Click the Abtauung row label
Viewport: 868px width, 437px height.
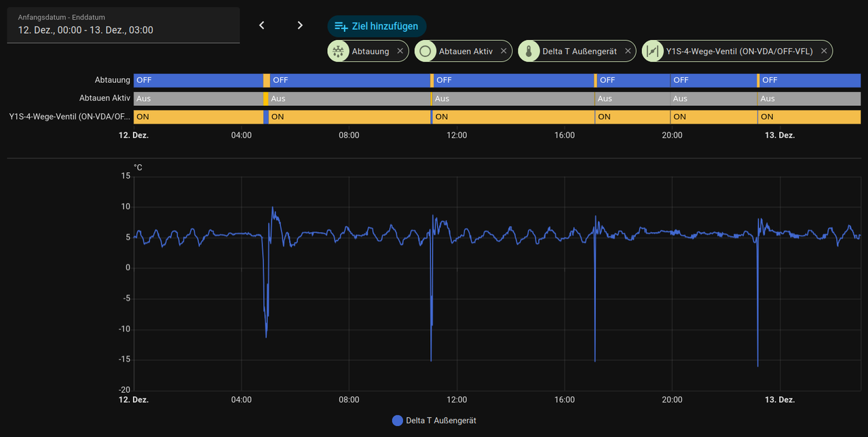pyautogui.click(x=113, y=80)
